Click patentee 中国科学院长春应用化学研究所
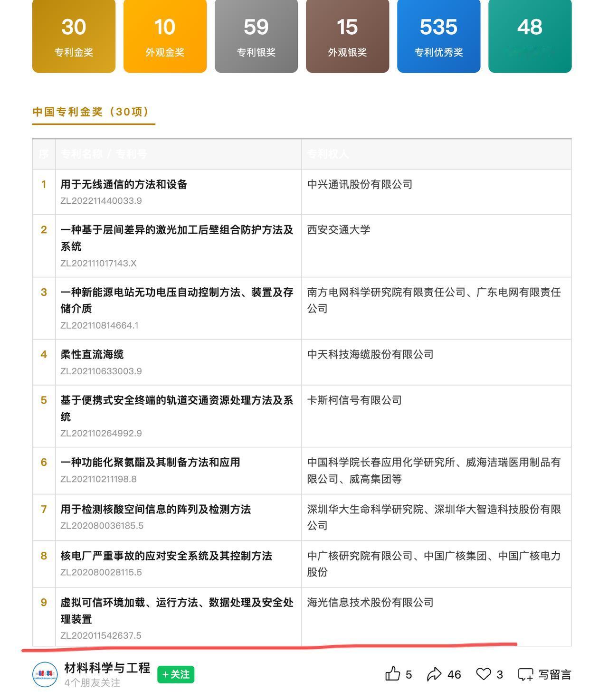 click(381, 462)
